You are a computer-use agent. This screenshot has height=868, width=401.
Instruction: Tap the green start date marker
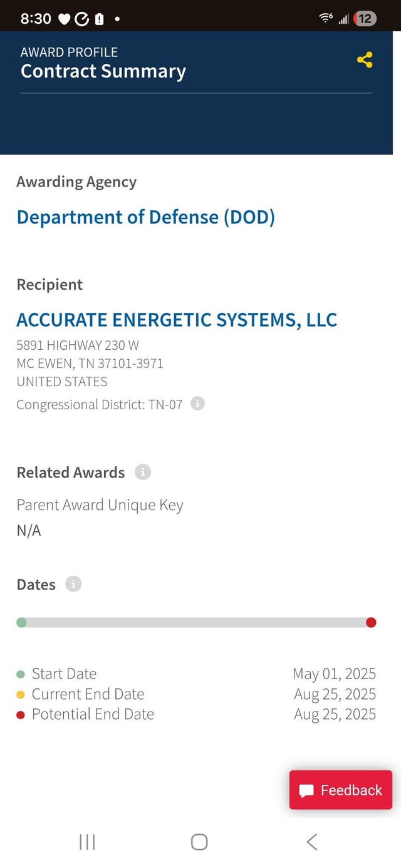(21, 622)
